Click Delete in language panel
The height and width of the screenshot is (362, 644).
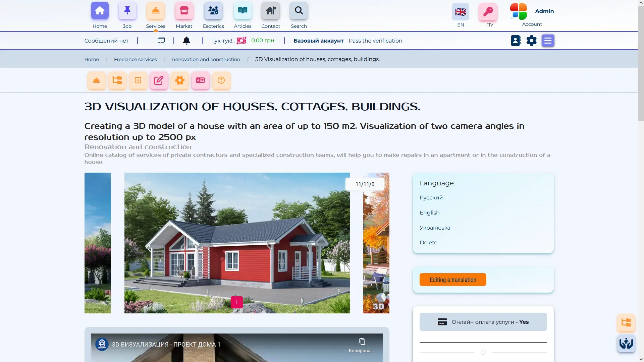[428, 243]
